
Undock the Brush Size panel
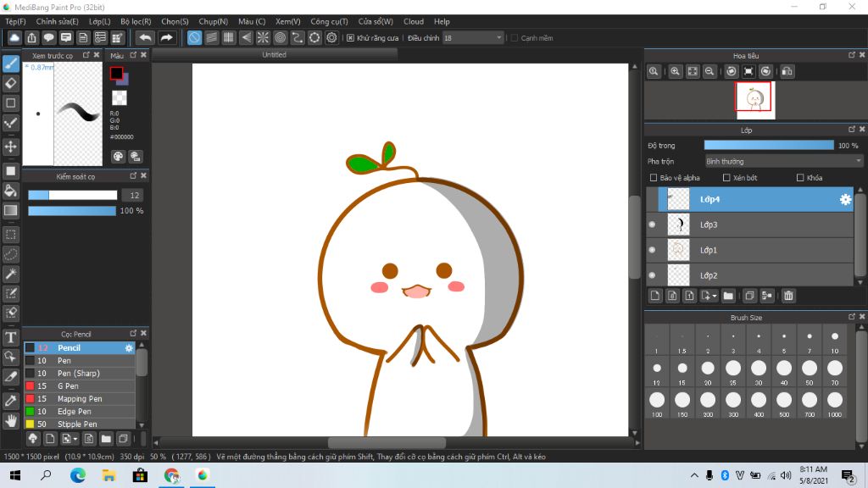pos(851,317)
